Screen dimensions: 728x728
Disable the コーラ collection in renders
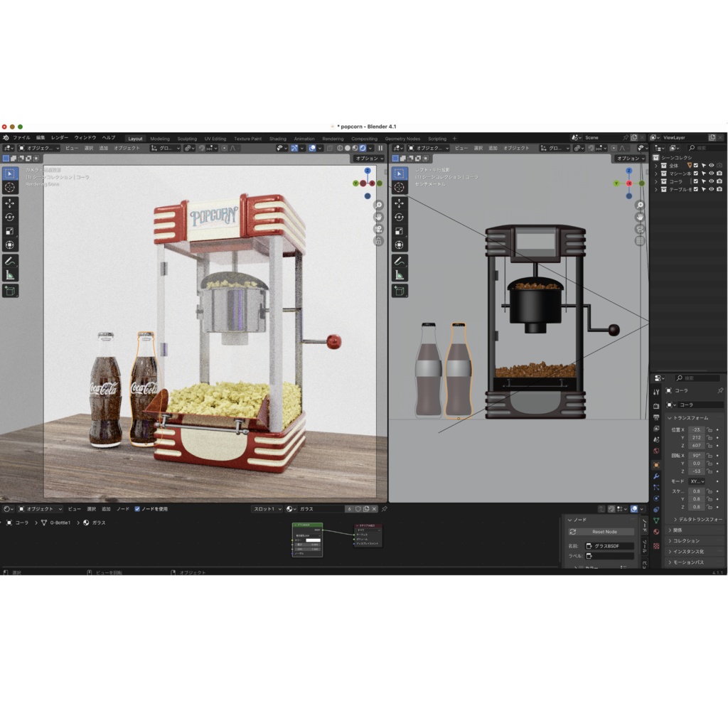click(x=719, y=181)
